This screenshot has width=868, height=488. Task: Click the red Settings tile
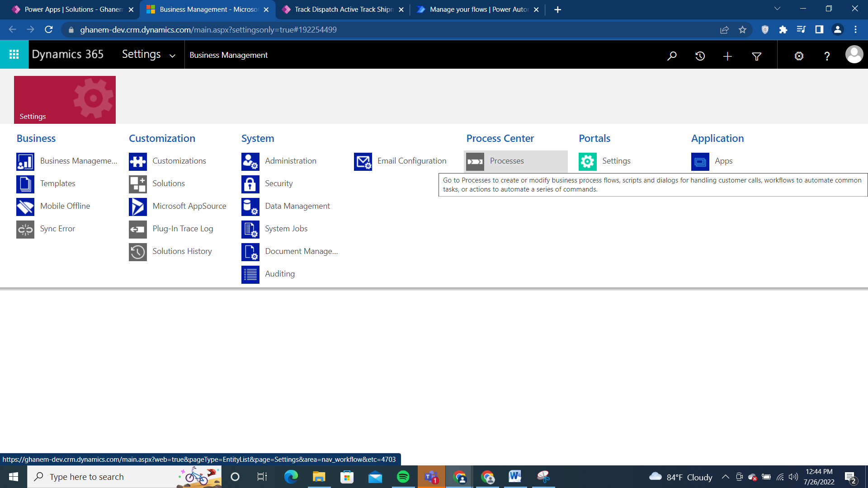click(65, 100)
